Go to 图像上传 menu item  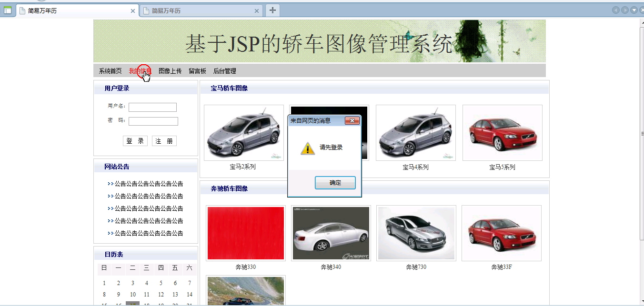tap(170, 71)
